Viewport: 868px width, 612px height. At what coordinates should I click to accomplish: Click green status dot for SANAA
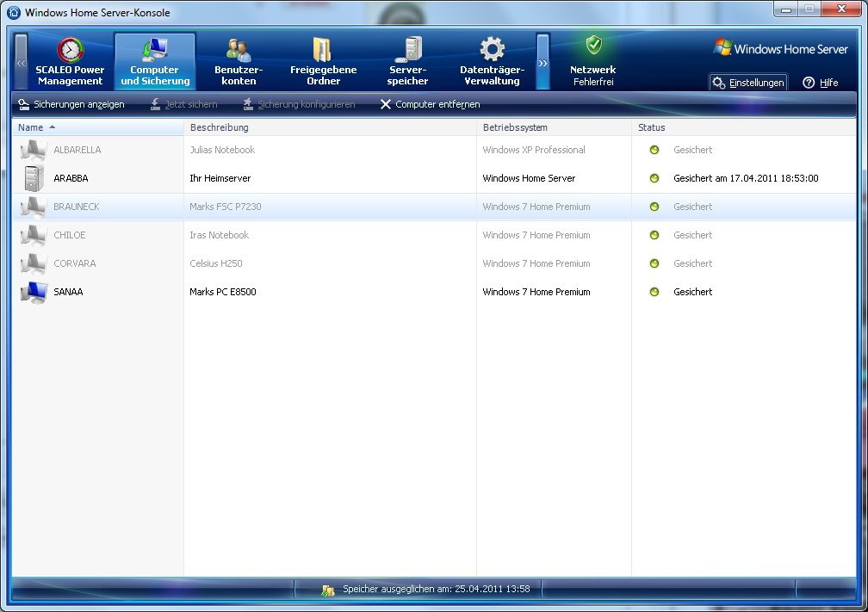pos(654,292)
